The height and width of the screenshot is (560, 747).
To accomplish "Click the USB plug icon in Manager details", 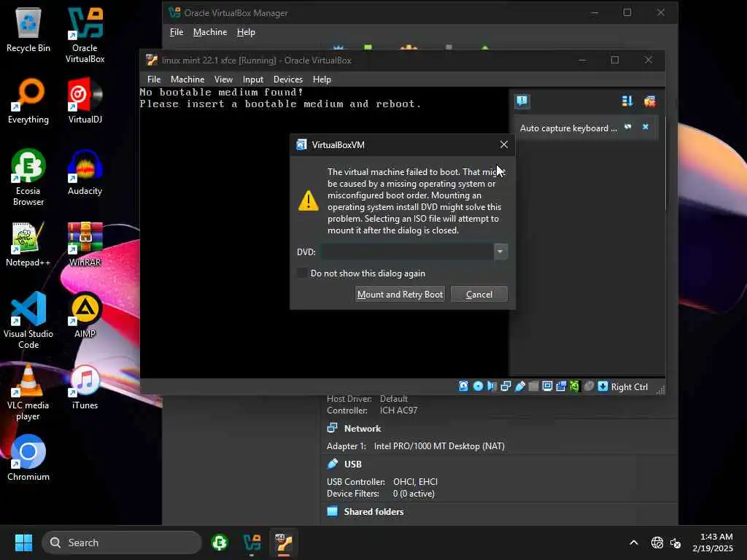I will 333,464.
